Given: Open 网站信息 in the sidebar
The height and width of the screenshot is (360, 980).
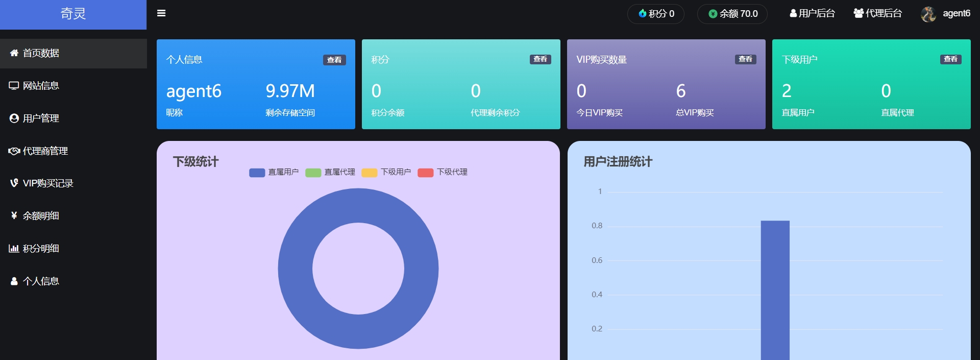Looking at the screenshot, I should click(73, 86).
